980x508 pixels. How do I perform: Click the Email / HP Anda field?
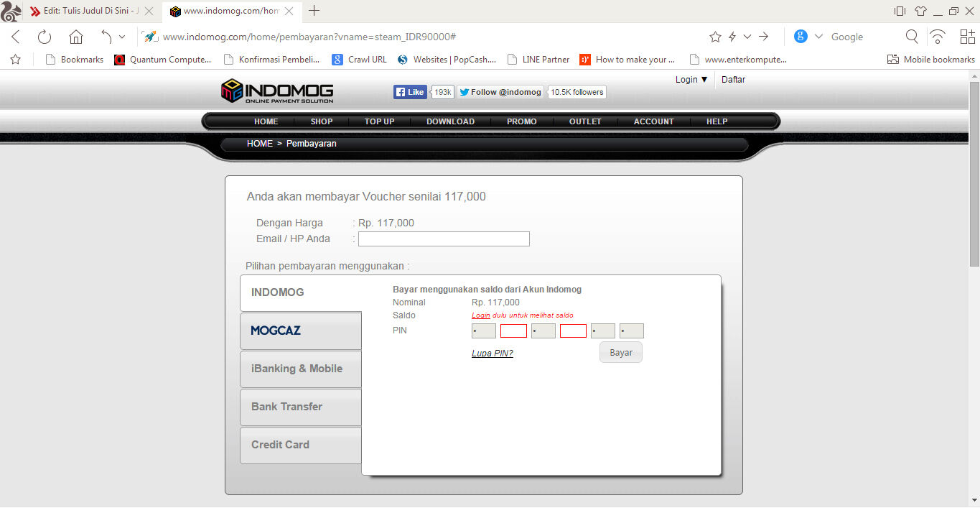444,239
